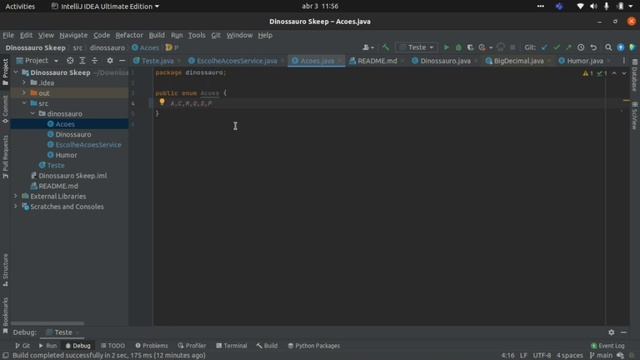Switch to the BigDecimal.java tab
This screenshot has width=640, height=360.
pos(518,61)
